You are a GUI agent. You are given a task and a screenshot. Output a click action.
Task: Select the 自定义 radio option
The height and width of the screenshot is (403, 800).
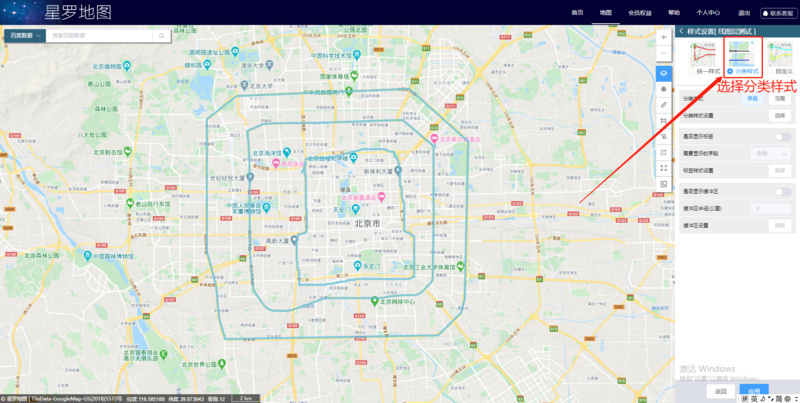point(770,71)
